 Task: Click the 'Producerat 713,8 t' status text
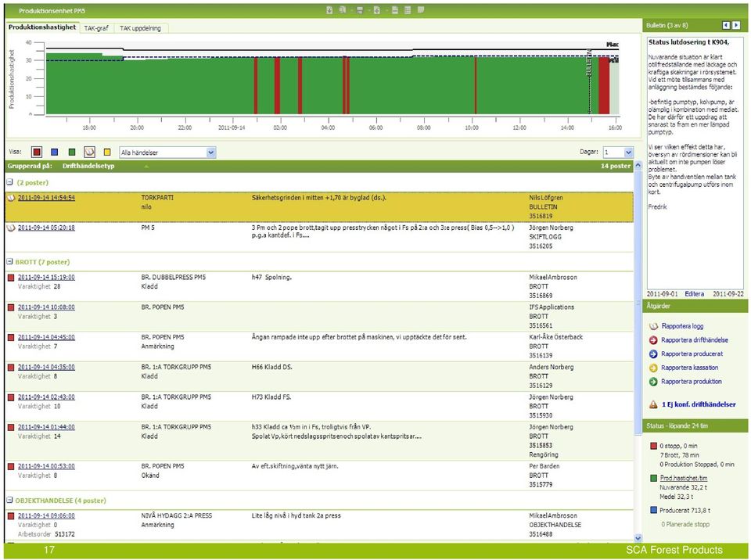(x=685, y=511)
